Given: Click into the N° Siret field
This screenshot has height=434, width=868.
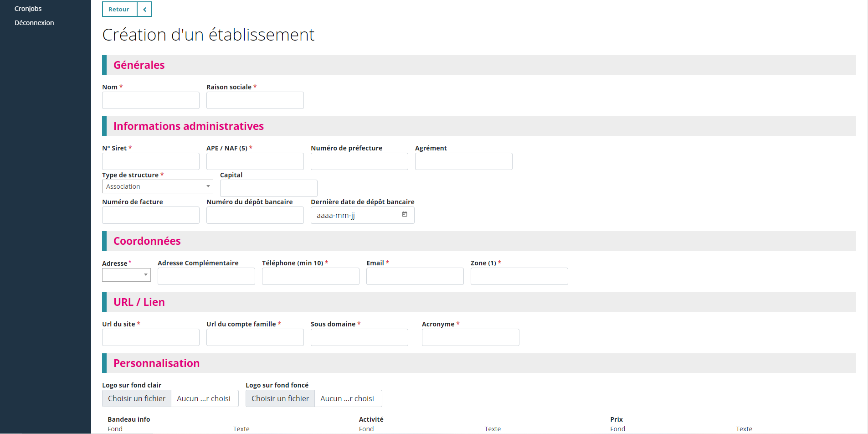Looking at the screenshot, I should [151, 161].
